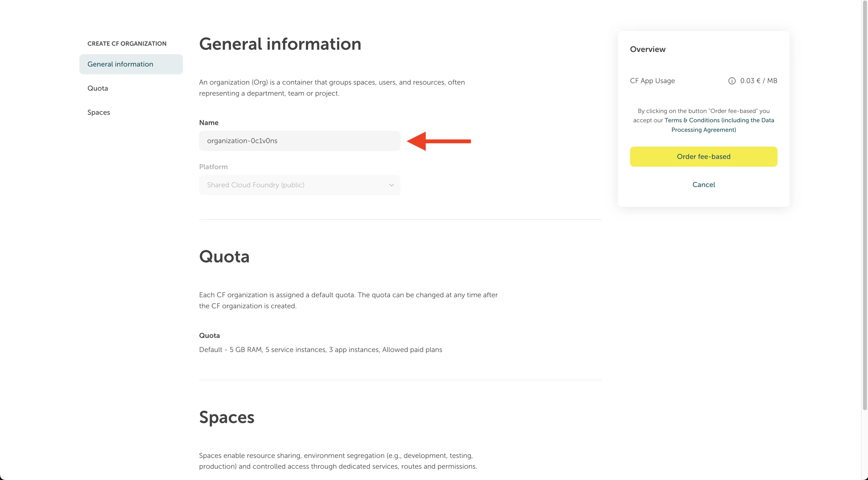Select Quota in the left sidebar

98,88
